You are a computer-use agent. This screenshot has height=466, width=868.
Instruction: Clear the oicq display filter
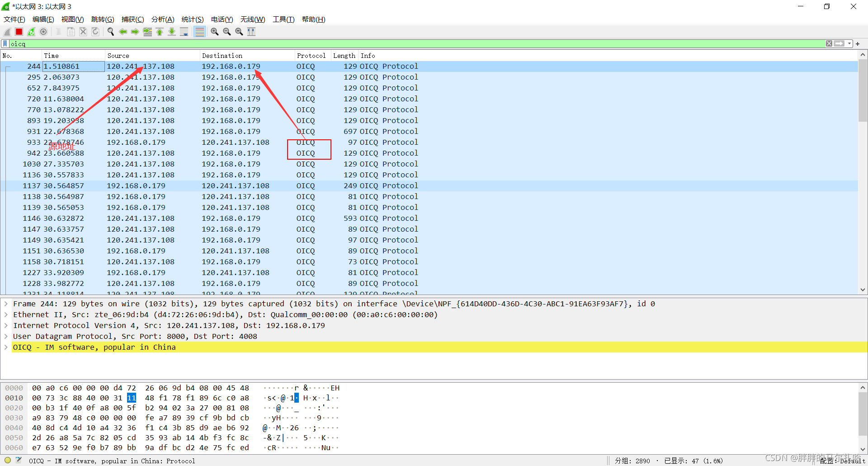point(829,44)
